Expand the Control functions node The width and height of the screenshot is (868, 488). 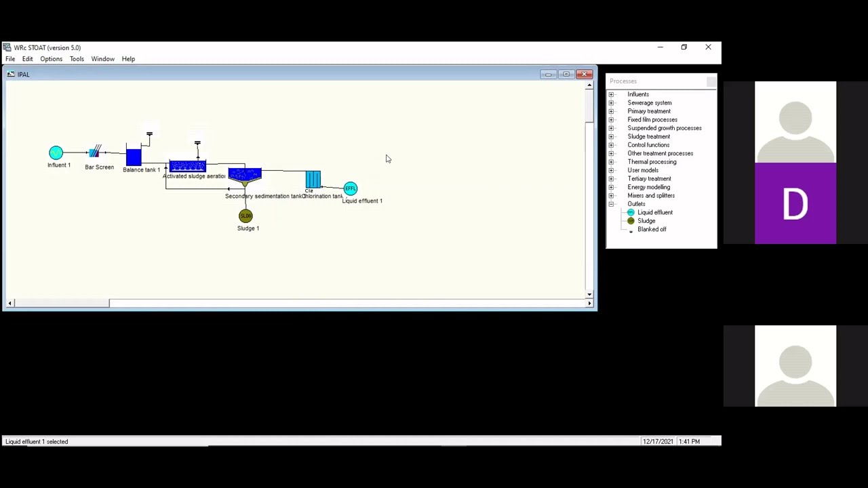coord(611,145)
